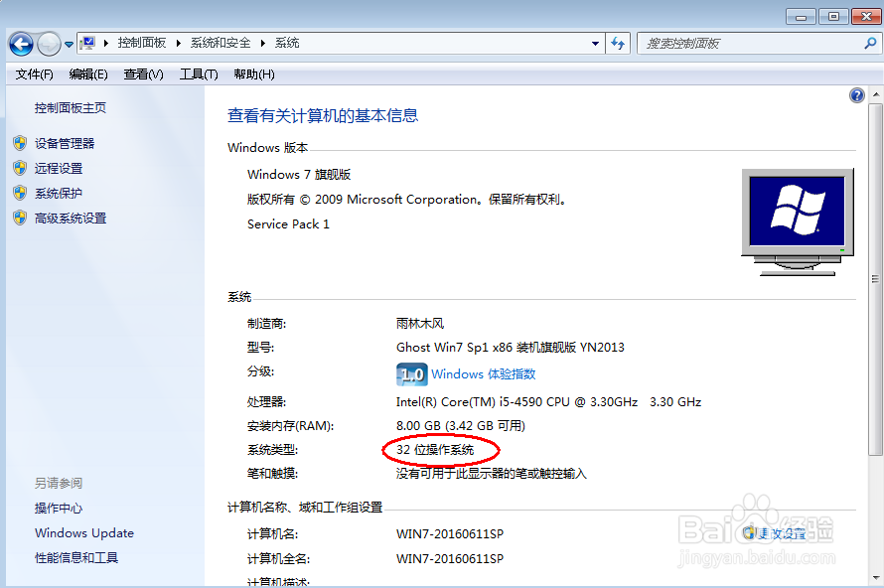Open the 帮助(H) menu
Viewport: 884px width, 588px height.
click(x=254, y=74)
